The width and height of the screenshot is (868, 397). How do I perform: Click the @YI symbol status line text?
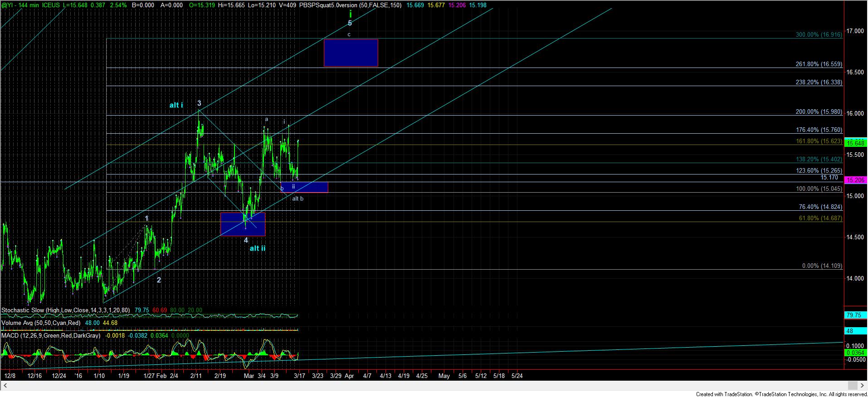(8, 5)
